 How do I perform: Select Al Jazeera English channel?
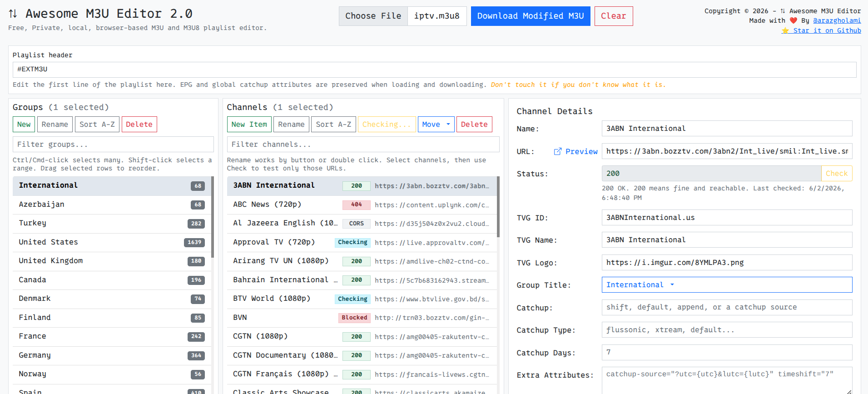click(362, 223)
